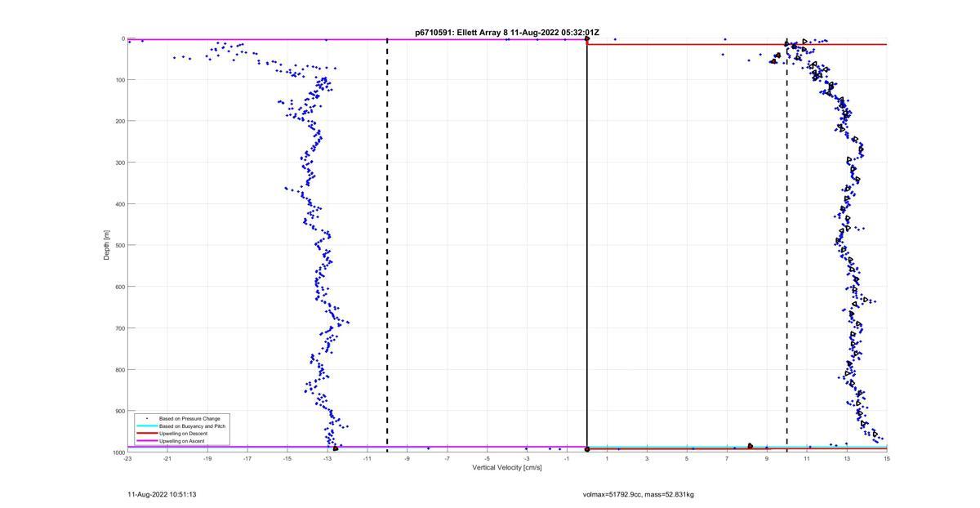Click x-axis tick label -3
Viewport: 980px width, 508px height.
[527, 458]
